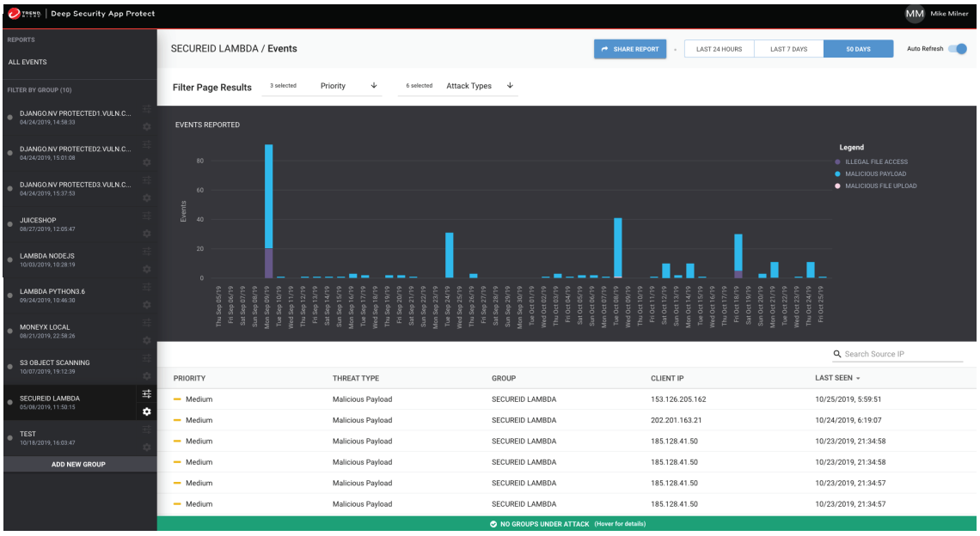Open settings gear for DJANGO.NV PROTECTED3 group
The width and height of the screenshot is (980, 536).
(x=147, y=198)
